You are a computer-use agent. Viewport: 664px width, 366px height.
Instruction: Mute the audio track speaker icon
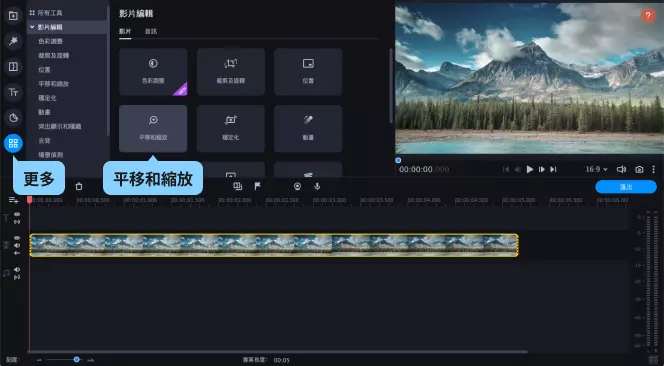click(17, 269)
